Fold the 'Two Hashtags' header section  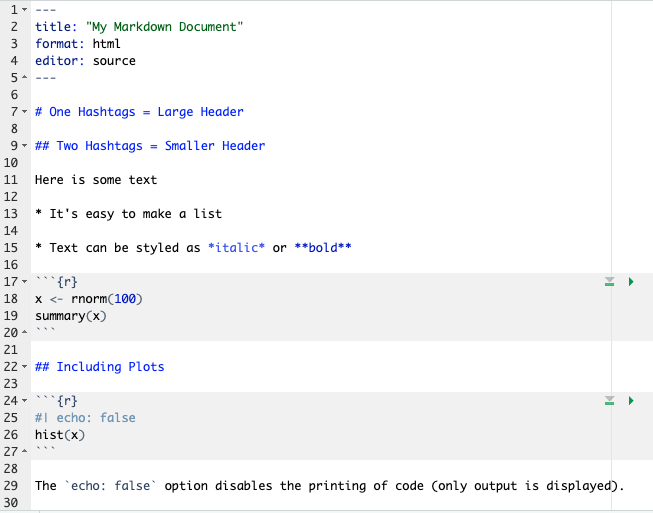25,146
